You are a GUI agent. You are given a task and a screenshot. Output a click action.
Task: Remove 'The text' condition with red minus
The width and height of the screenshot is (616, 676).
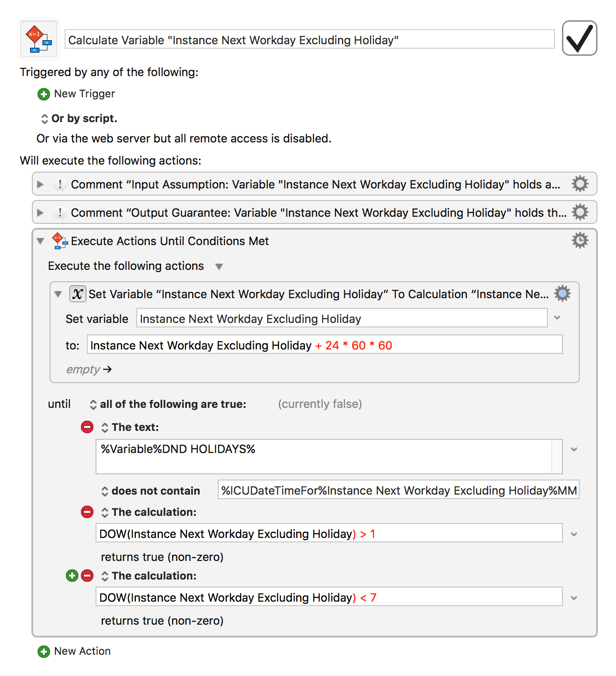87,427
